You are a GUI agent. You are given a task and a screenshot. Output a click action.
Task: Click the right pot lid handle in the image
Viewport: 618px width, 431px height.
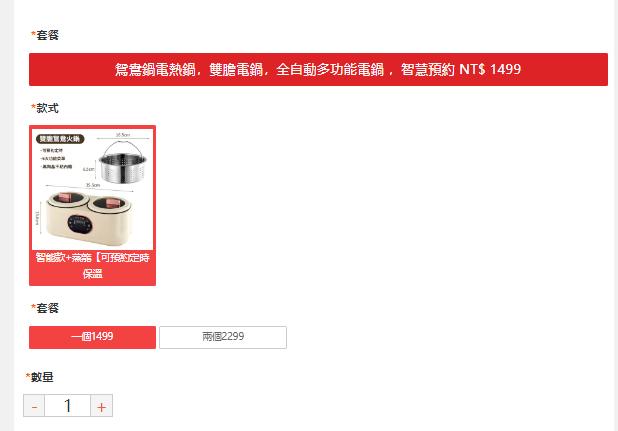point(115,202)
